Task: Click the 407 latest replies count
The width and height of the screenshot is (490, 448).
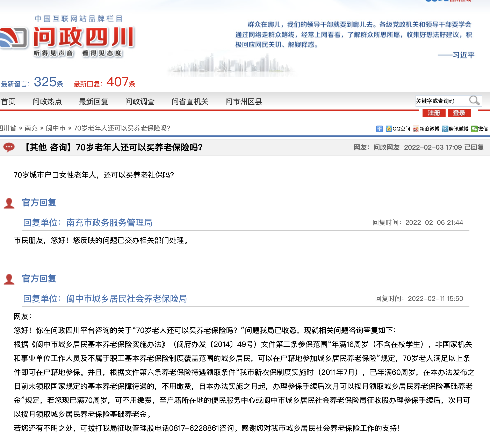Action: 117,82
